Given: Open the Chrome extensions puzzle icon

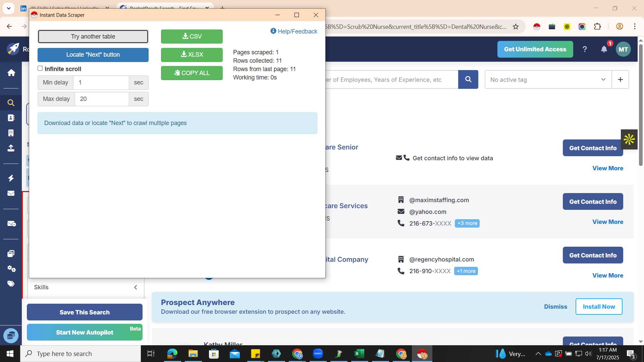Looking at the screenshot, I should tap(597, 26).
